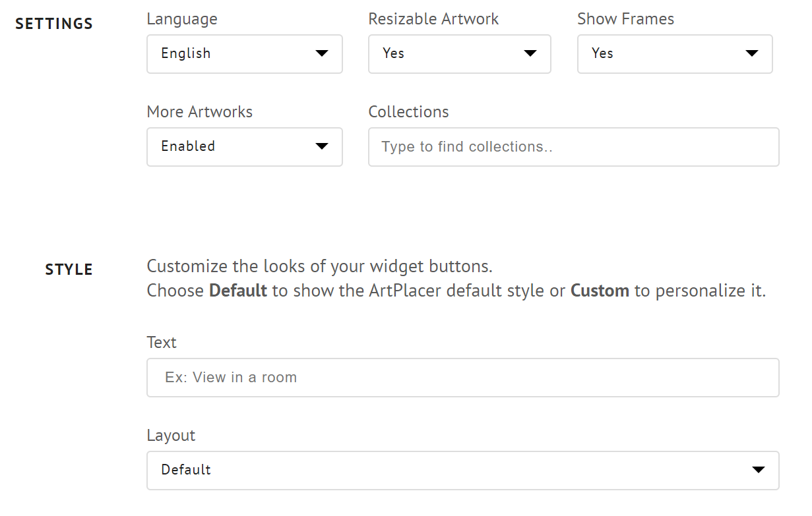Screen dimensions: 812x516
Task: Click the 'Yes' value under Resizable Artwork
Action: tap(393, 53)
